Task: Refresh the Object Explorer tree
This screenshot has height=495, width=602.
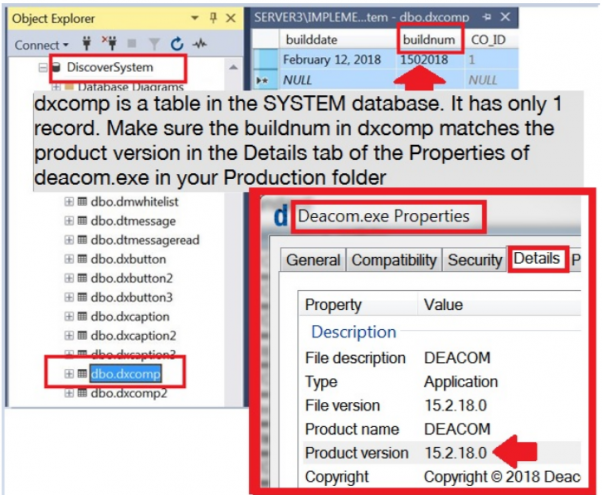Action: [177, 44]
